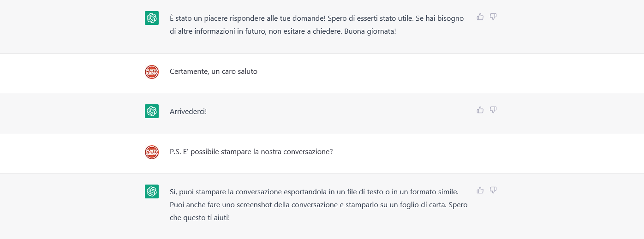Click the "Arrivederci!" message text
This screenshot has width=644, height=239.
pos(188,112)
